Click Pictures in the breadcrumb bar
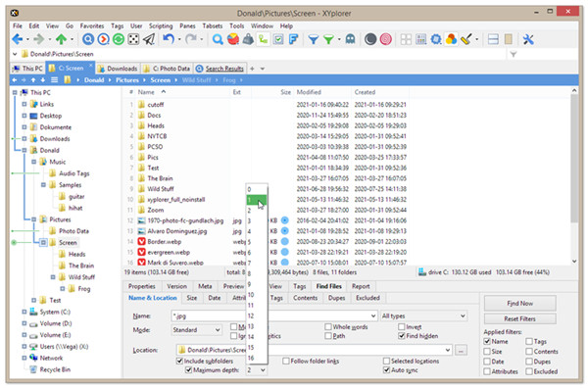The image size is (588, 388). point(127,79)
